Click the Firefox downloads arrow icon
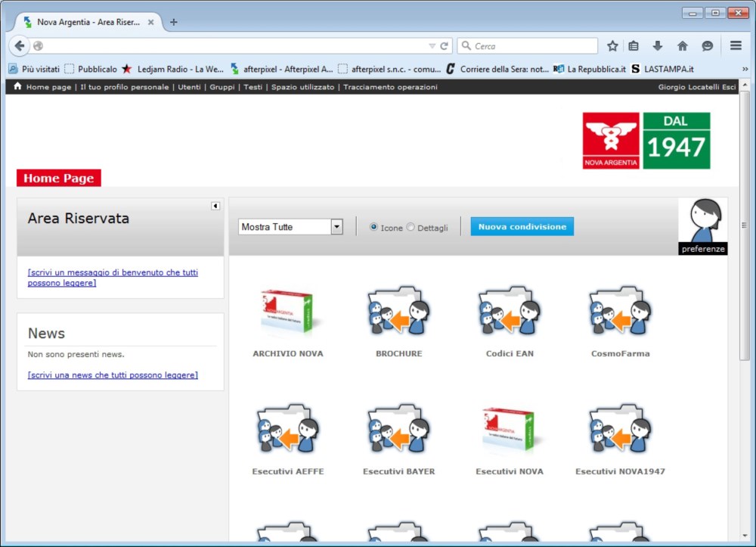756x547 pixels. [x=658, y=46]
